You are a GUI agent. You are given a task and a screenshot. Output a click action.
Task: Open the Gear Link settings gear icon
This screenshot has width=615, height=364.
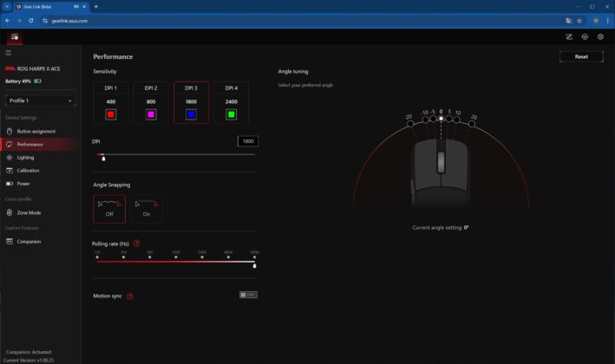point(600,36)
